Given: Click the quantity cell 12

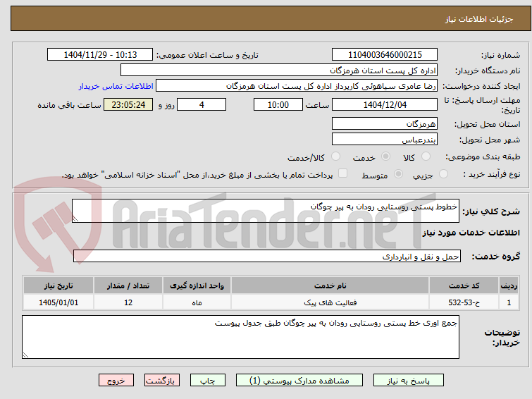Looking at the screenshot, I should point(128,302).
